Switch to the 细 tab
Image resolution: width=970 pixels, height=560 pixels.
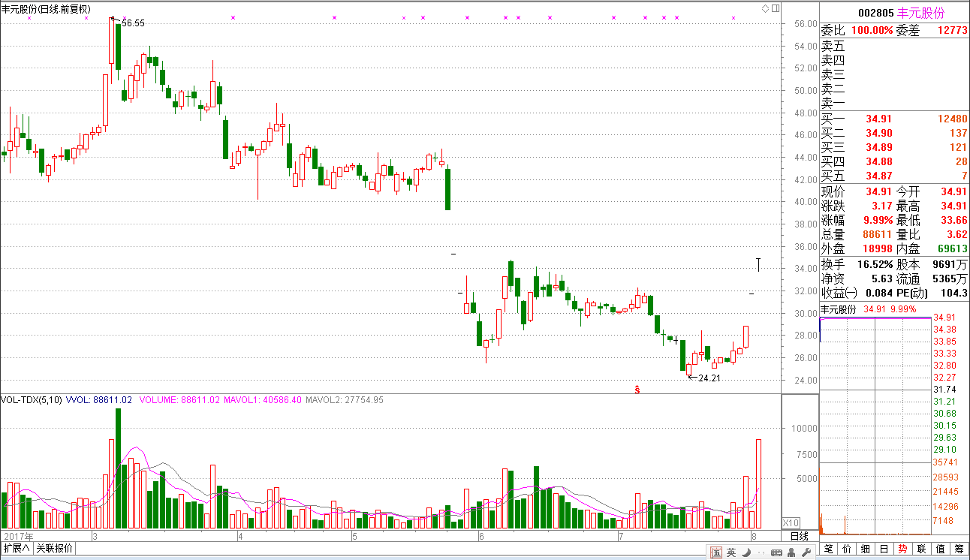click(866, 549)
